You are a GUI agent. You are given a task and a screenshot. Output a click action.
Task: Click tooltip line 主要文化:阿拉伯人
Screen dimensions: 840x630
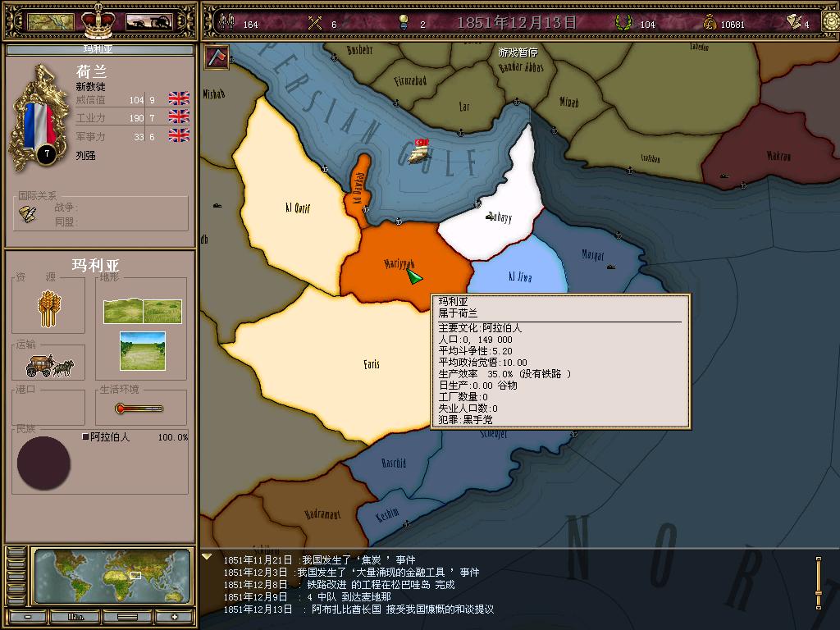480,328
